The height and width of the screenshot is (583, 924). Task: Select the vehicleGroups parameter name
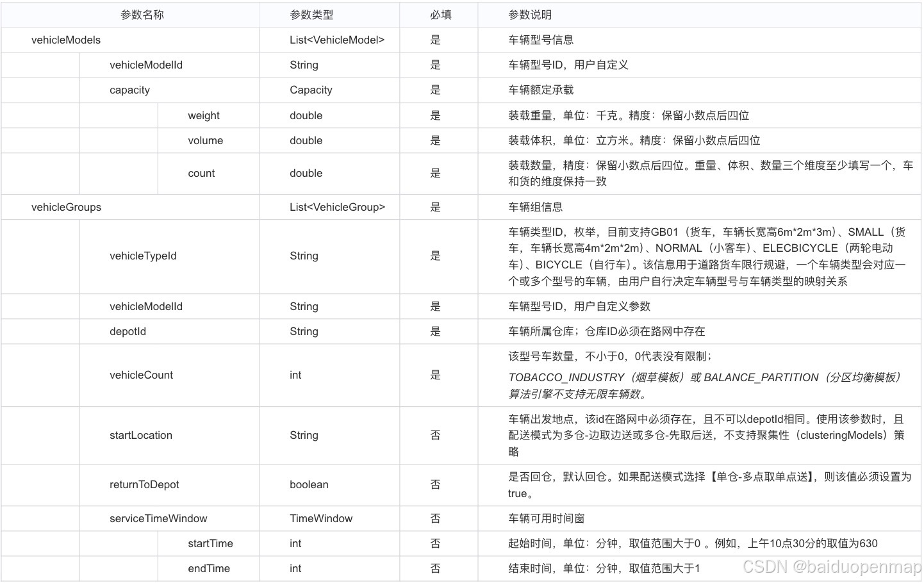coord(66,207)
